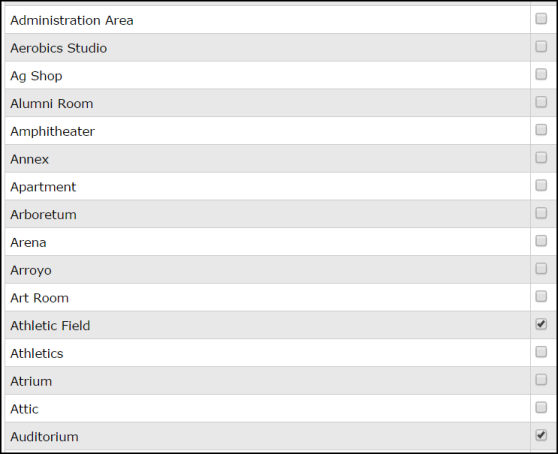Screen dimensions: 558x454
Task: Toggle the Annex checkbox
Action: tap(541, 157)
